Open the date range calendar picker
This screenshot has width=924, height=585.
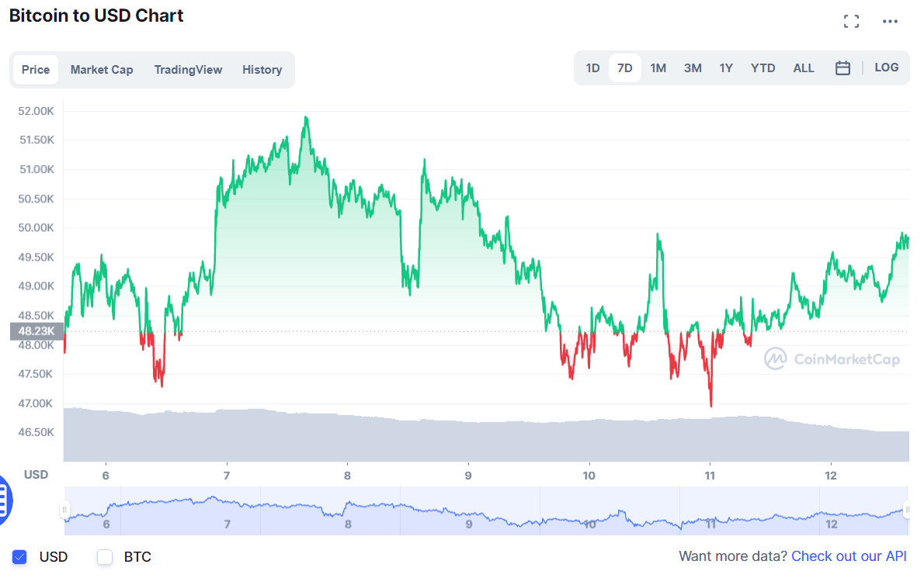[x=843, y=67]
